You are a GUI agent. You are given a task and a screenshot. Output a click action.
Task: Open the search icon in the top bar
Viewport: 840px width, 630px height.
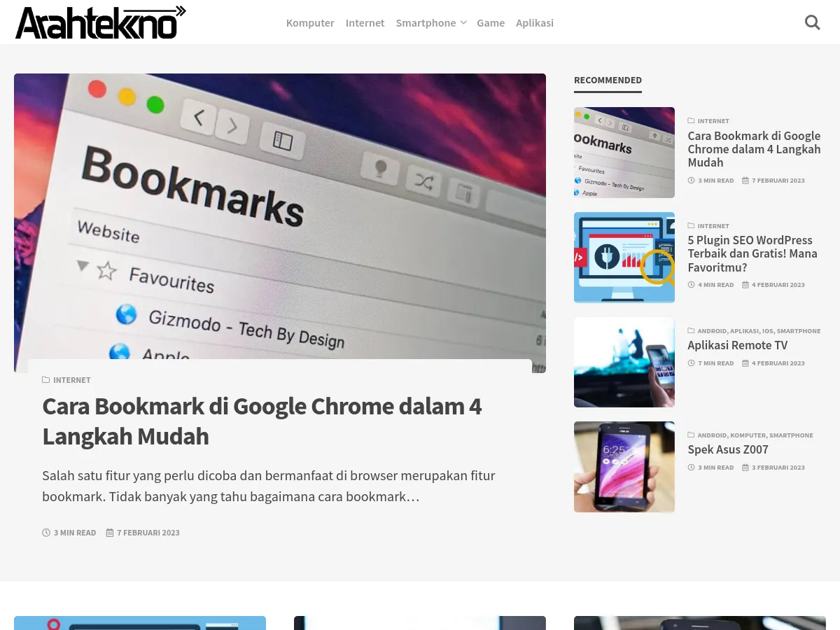click(812, 22)
